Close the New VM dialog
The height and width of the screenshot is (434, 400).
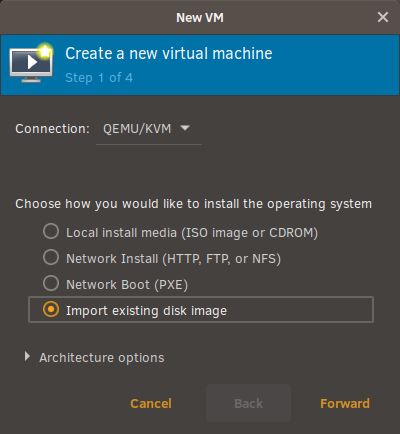point(383,17)
